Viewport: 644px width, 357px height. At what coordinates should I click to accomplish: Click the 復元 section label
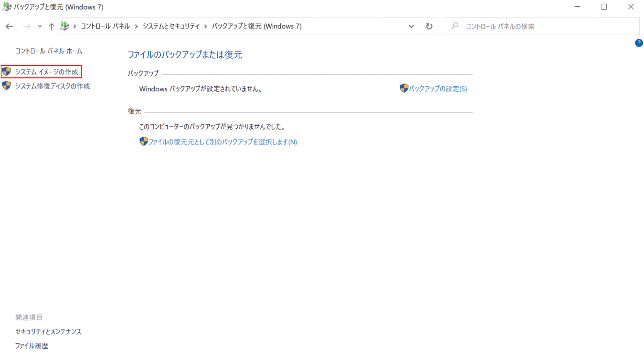point(135,111)
